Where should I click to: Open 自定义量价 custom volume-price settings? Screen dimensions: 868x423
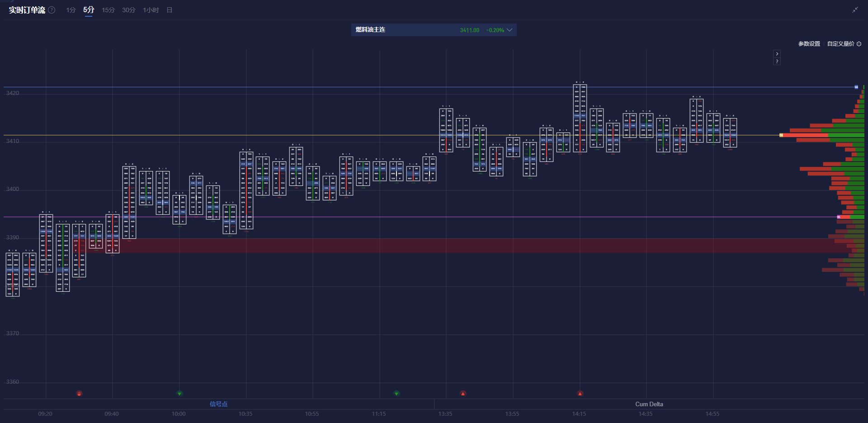click(x=840, y=44)
